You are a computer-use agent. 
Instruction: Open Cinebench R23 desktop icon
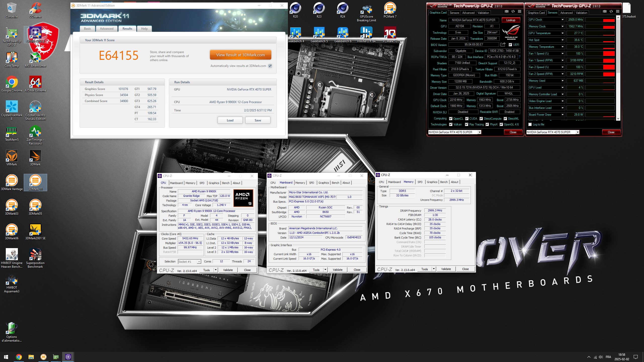point(319,10)
